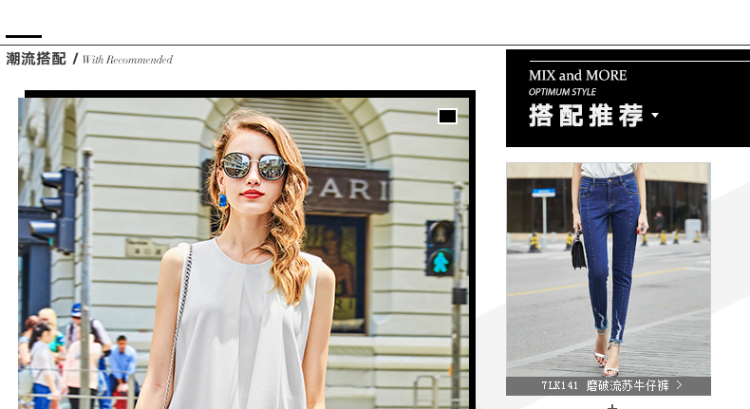Image resolution: width=750 pixels, height=409 pixels.
Task: Click the model's mirrored sunglasses
Action: pyautogui.click(x=254, y=165)
